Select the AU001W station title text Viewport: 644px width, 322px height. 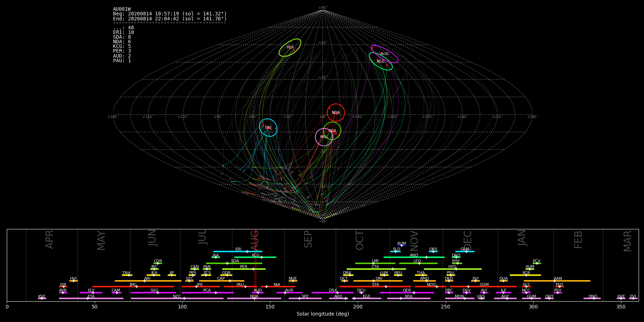point(122,9)
